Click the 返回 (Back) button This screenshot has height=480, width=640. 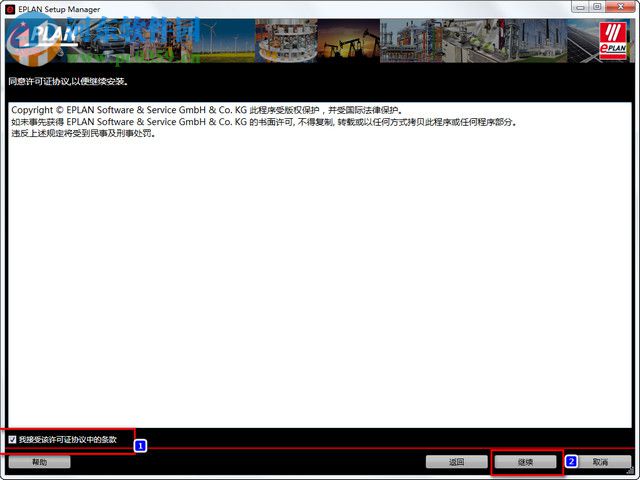pyautogui.click(x=456, y=462)
